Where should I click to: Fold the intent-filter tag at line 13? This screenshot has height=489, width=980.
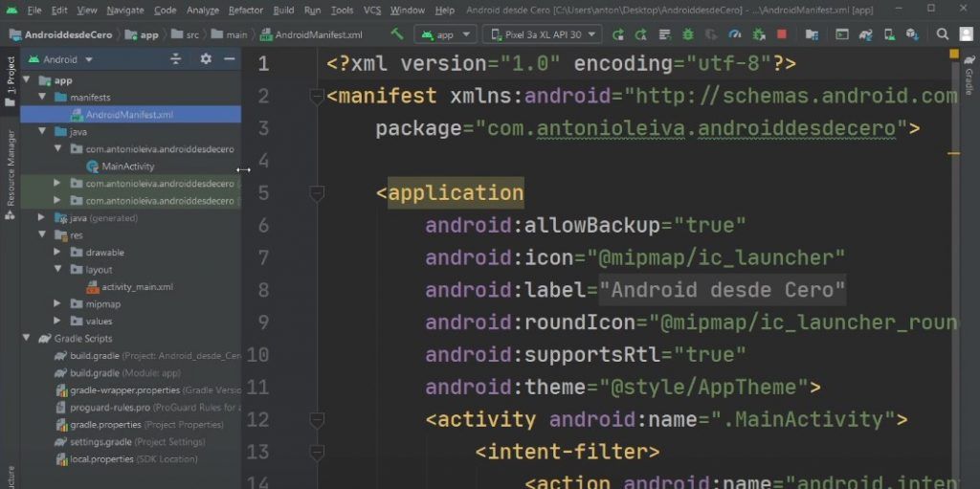[317, 451]
